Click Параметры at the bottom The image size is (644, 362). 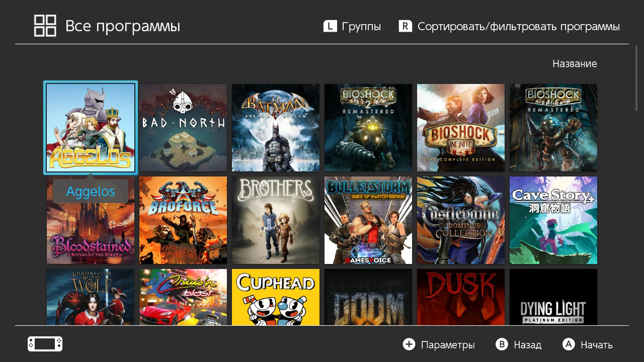click(448, 345)
